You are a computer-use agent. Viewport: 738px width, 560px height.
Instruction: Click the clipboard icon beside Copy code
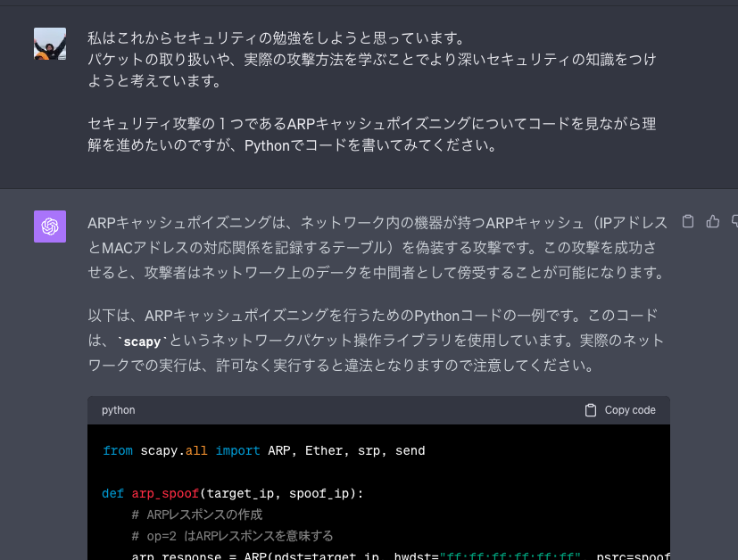pyautogui.click(x=590, y=410)
